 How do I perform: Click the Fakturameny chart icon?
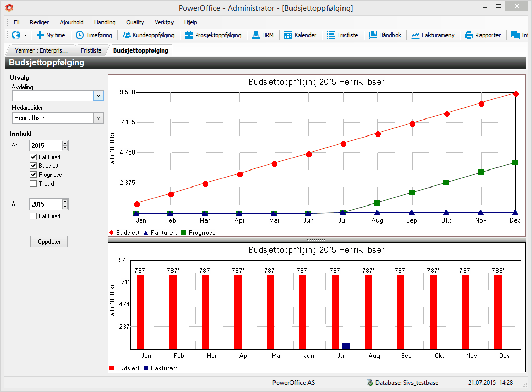415,35
